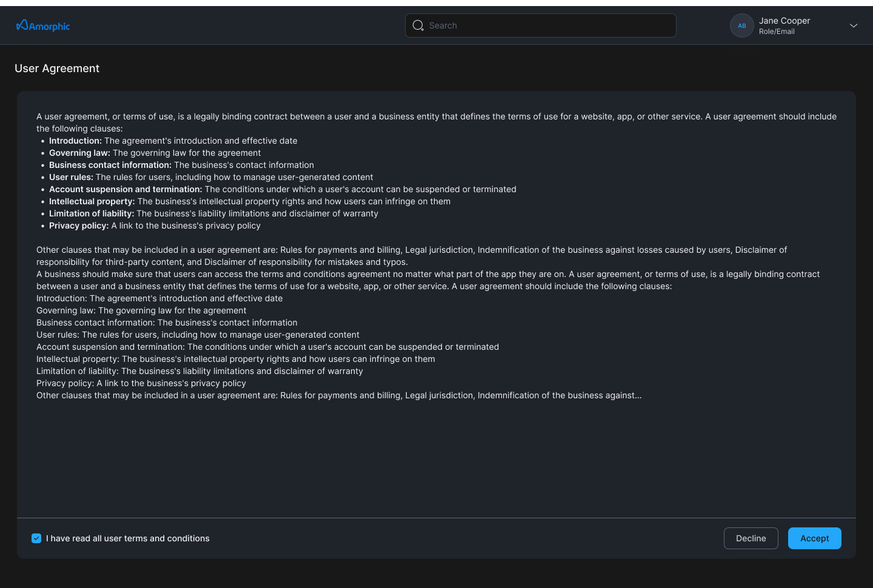Click the search magnifier icon
The height and width of the screenshot is (588, 873).
(418, 25)
